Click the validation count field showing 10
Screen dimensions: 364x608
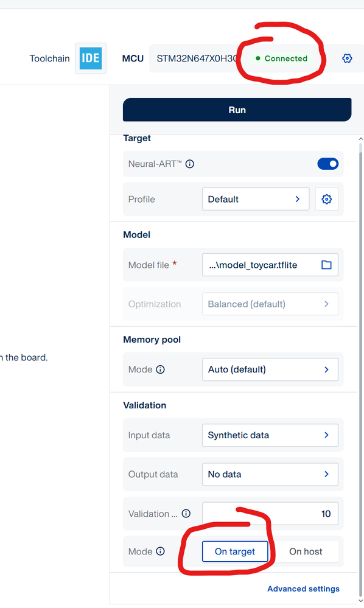(x=270, y=514)
